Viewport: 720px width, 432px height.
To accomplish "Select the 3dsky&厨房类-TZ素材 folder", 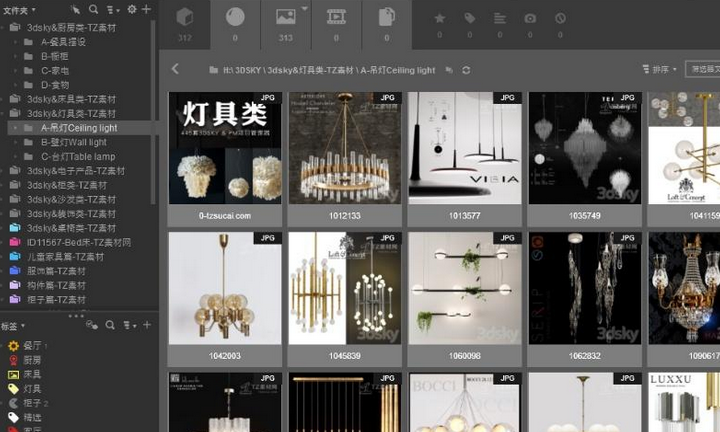I will pyautogui.click(x=71, y=28).
